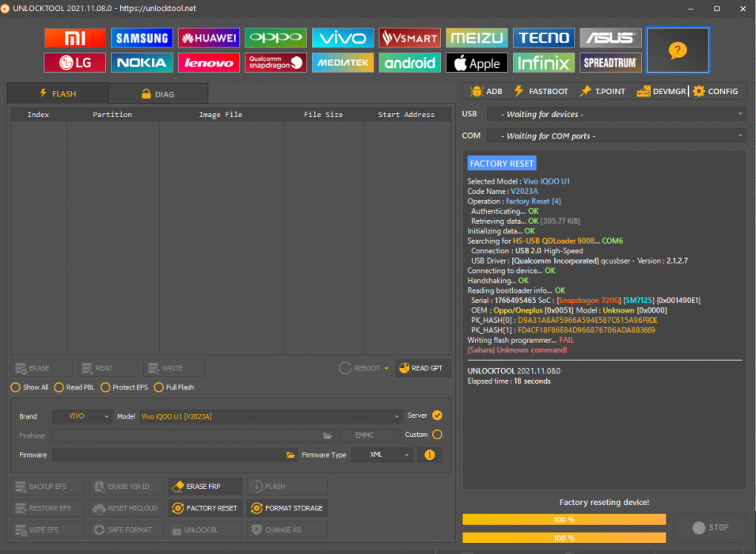Screen dimensions: 756x554
Task: Choose the Vsmart brand logo
Action: (410, 38)
